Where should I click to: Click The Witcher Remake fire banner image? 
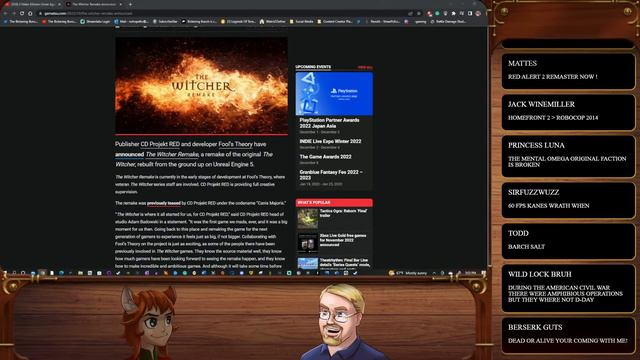[201, 85]
